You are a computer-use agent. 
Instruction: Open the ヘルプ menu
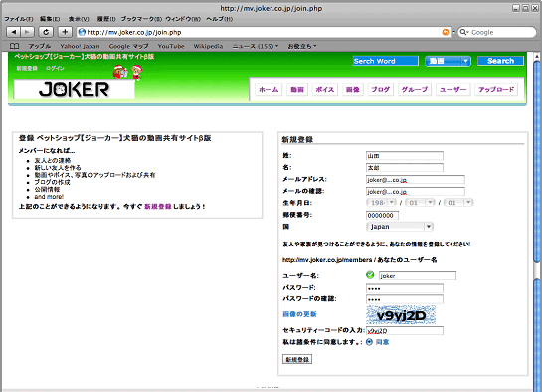tap(220, 19)
